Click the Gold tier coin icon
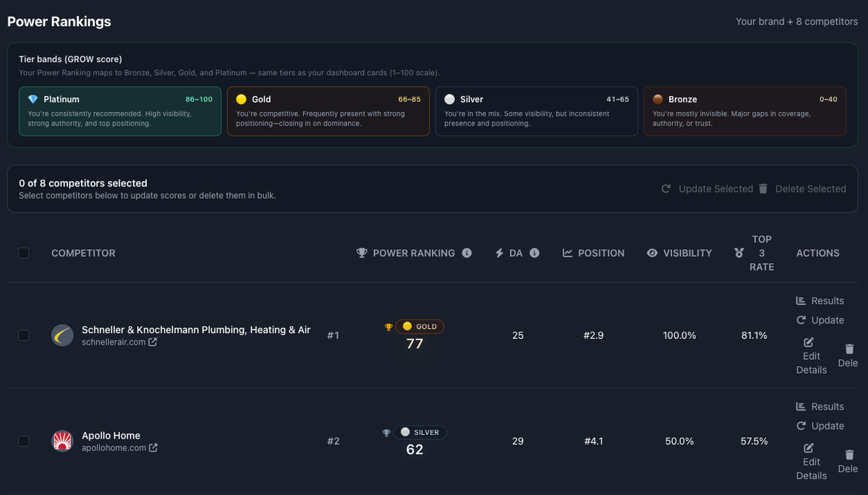Screen dimensions: 868x495 coord(241,99)
